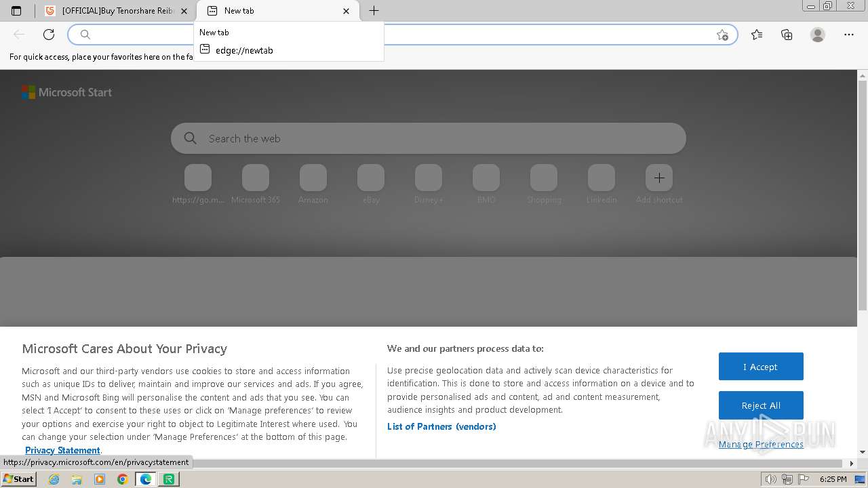The image size is (868, 488).
Task: Select the New tab tab
Action: pyautogui.click(x=278, y=11)
